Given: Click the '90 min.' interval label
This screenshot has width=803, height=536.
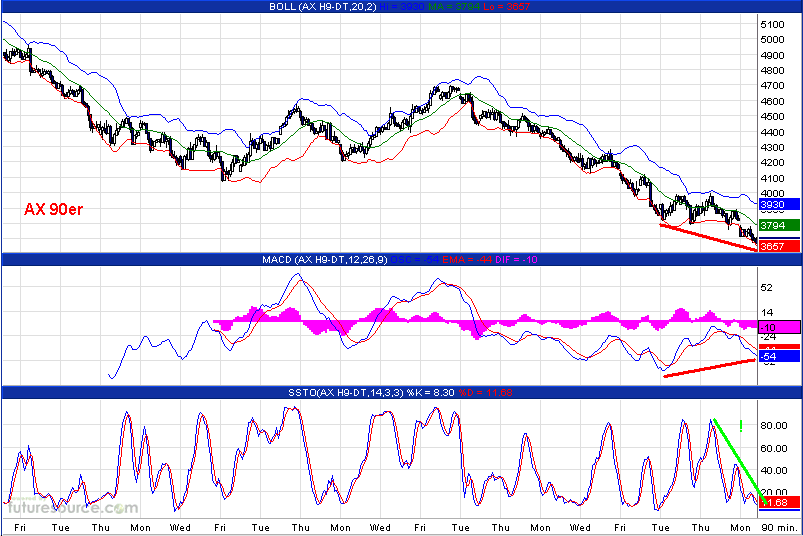Looking at the screenshot, I should [778, 527].
